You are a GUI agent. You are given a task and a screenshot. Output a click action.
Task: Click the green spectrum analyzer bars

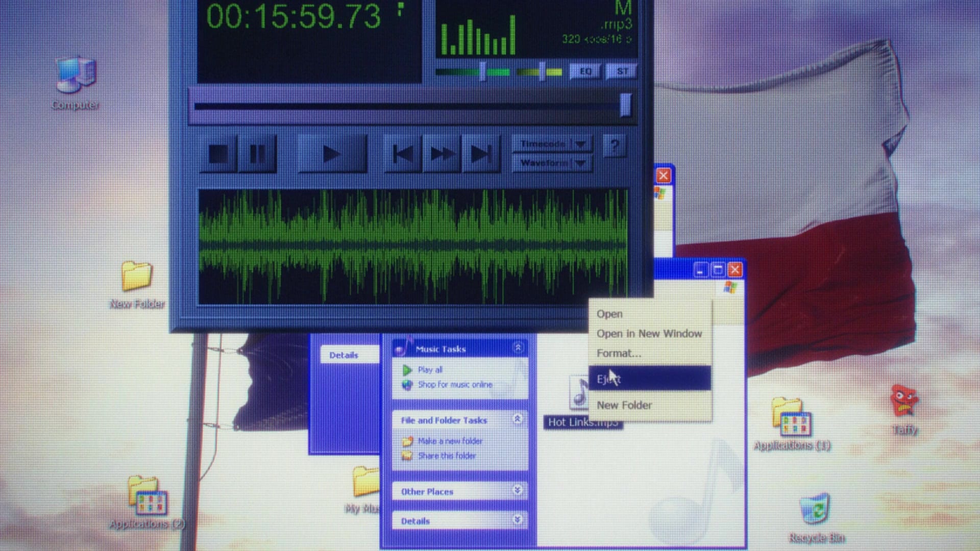[x=478, y=35]
